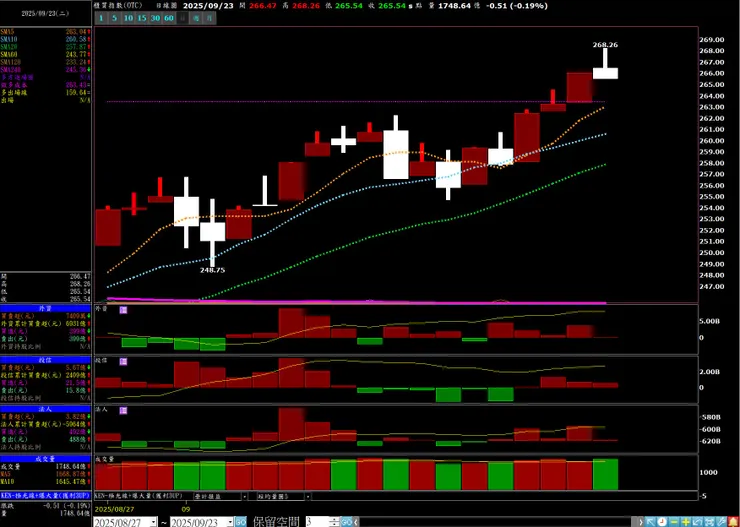Click the MA5 volume value row
The height and width of the screenshot is (527, 740).
pyautogui.click(x=46, y=473)
